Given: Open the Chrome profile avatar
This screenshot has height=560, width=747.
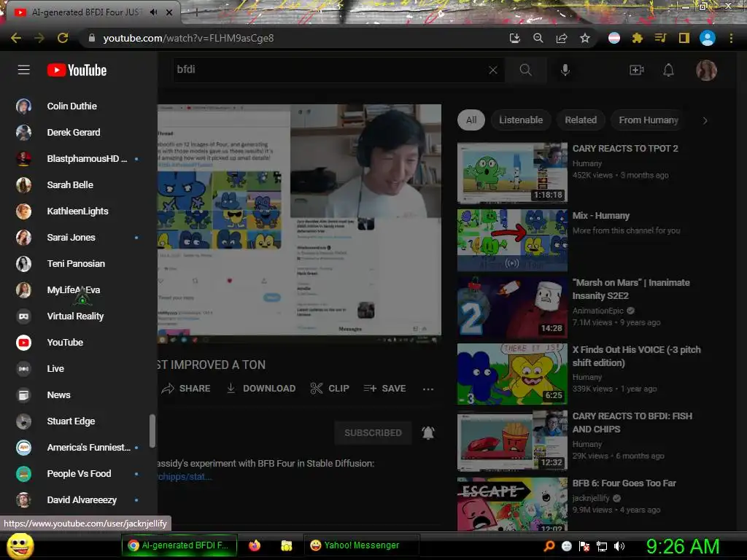Looking at the screenshot, I should click(708, 38).
